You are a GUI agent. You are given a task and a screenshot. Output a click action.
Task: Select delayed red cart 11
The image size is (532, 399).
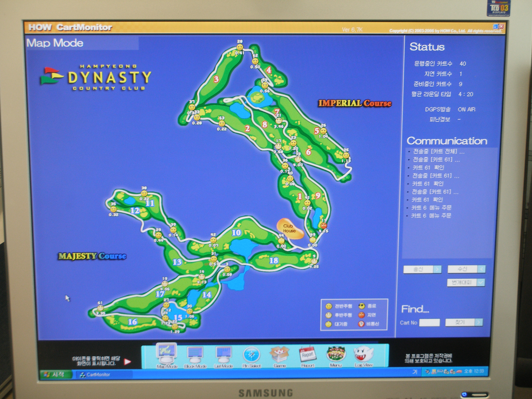click(324, 226)
